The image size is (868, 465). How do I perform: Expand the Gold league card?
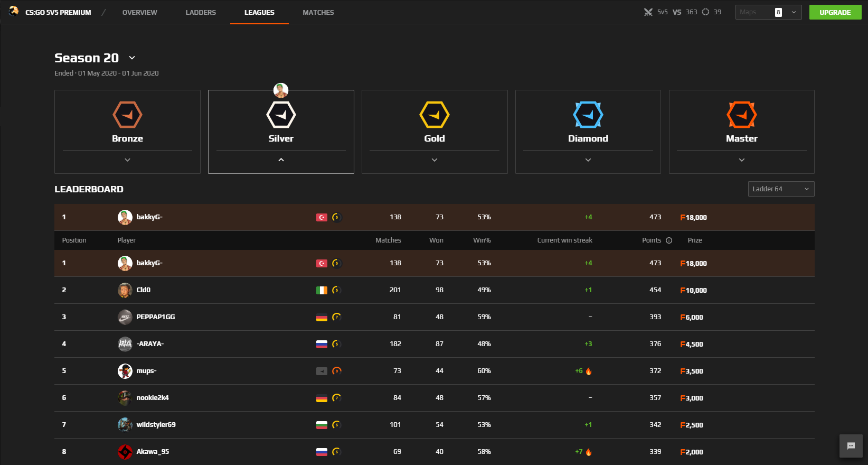coord(435,160)
